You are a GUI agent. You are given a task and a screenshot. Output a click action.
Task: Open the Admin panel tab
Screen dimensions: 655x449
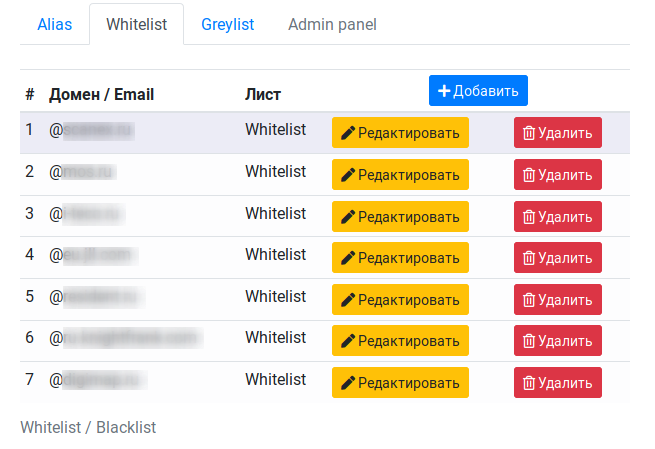[x=333, y=24]
